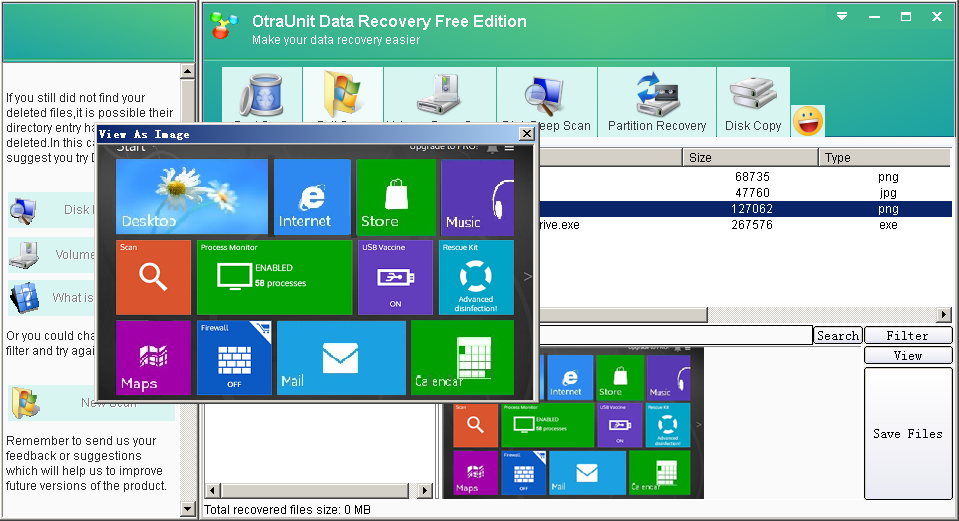Click the search text input field
Screen dimensions: 959x521
pyautogui.click(x=675, y=335)
